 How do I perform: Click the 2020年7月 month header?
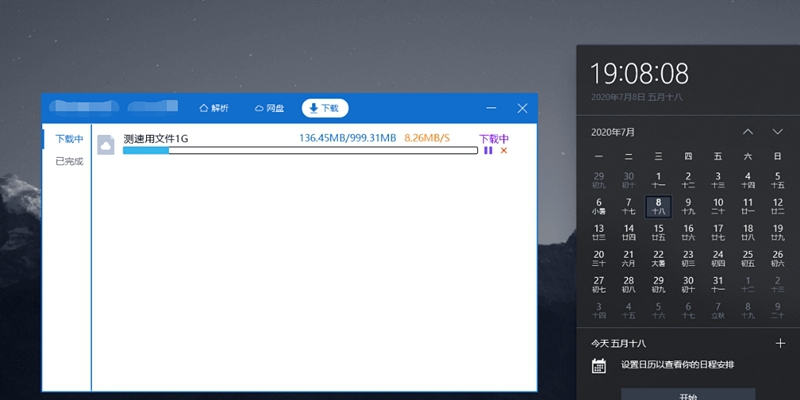pyautogui.click(x=613, y=132)
